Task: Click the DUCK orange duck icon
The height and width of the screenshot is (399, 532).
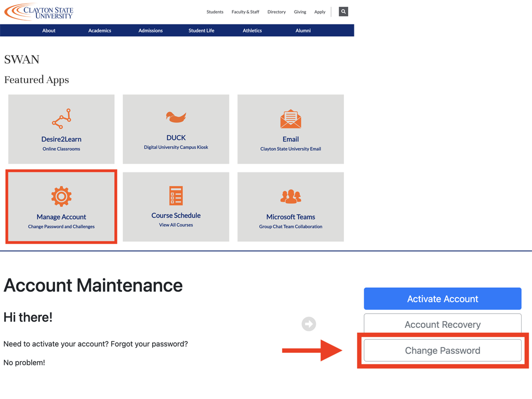Action: coord(176,117)
